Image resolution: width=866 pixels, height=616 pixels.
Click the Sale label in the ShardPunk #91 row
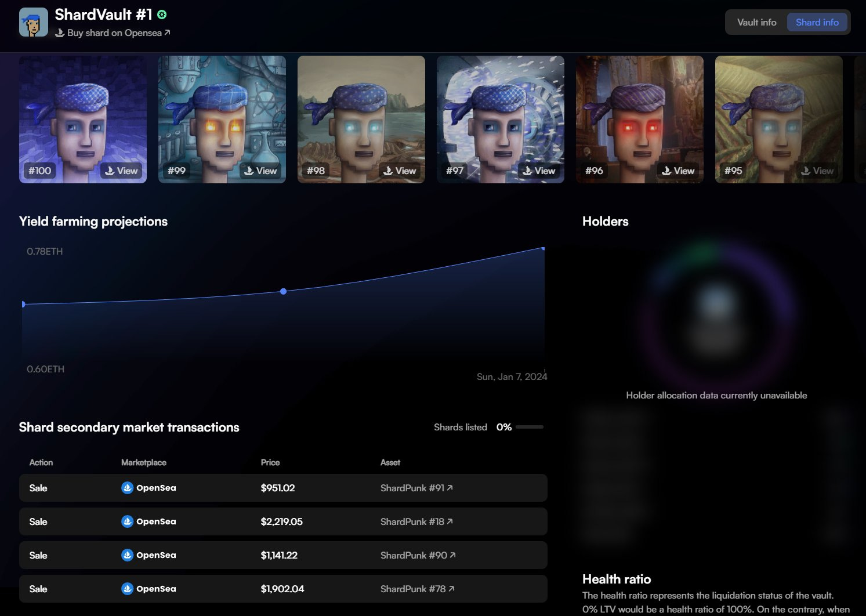pyautogui.click(x=38, y=488)
